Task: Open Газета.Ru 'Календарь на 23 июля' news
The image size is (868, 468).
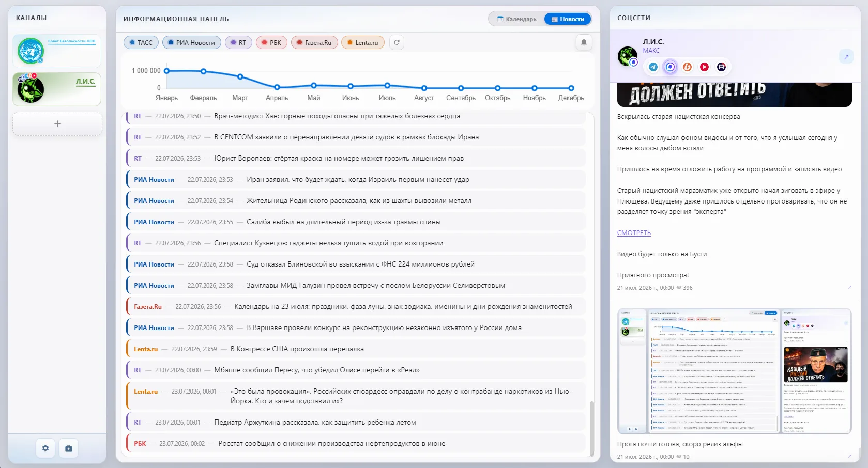Action: [356, 307]
